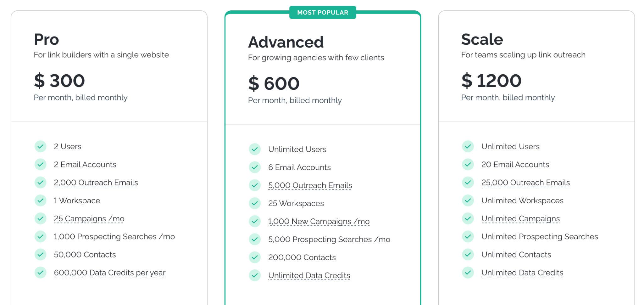Click checkmark beside Unlimited Campaigns

[x=468, y=218]
